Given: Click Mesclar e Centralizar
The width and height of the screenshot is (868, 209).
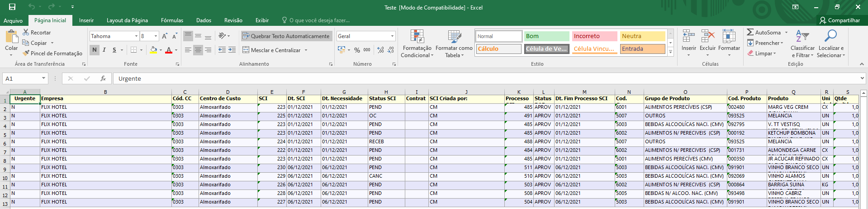Looking at the screenshot, I should point(271,50).
